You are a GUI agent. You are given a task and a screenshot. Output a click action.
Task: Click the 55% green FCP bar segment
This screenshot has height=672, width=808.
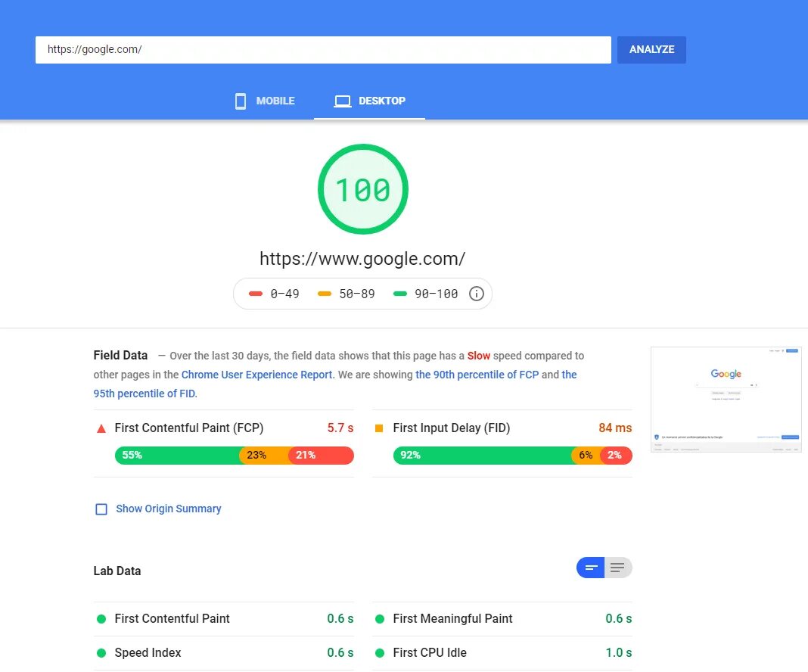[177, 456]
